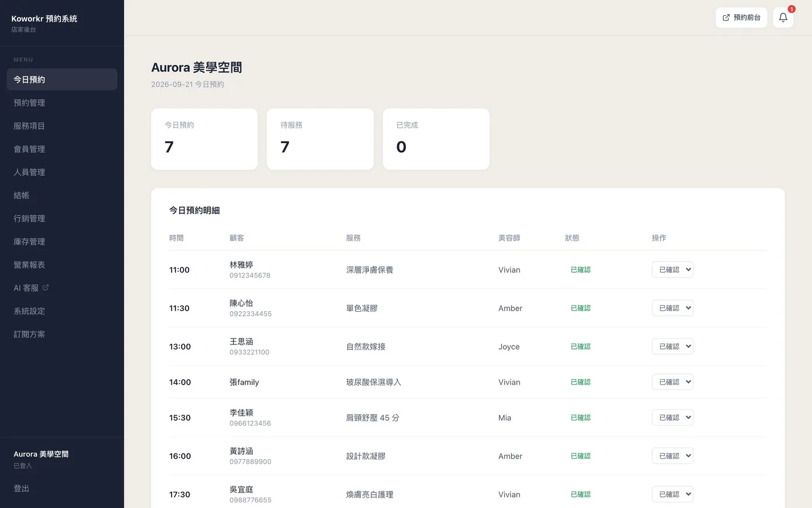View 營業報表 reports

click(62, 265)
